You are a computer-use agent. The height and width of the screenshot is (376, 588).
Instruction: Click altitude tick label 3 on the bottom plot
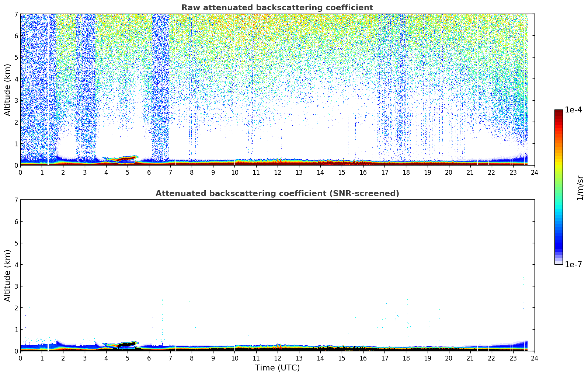16,286
